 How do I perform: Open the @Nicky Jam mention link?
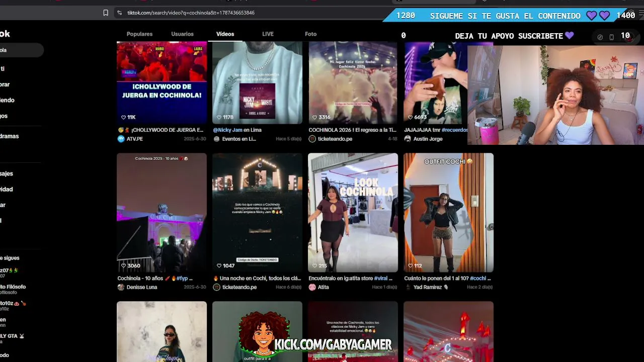[227, 130]
